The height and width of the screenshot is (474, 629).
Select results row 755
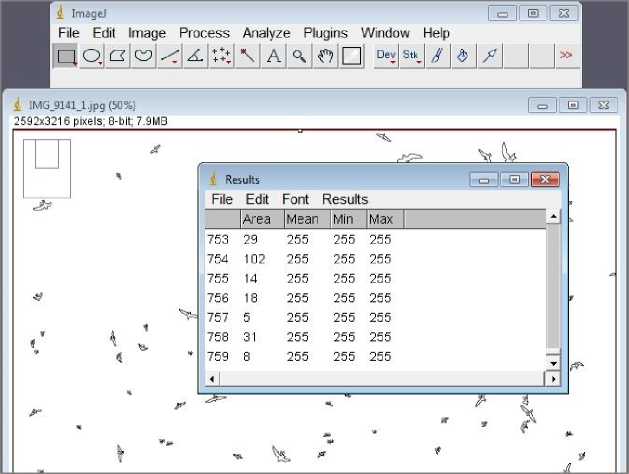point(375,278)
